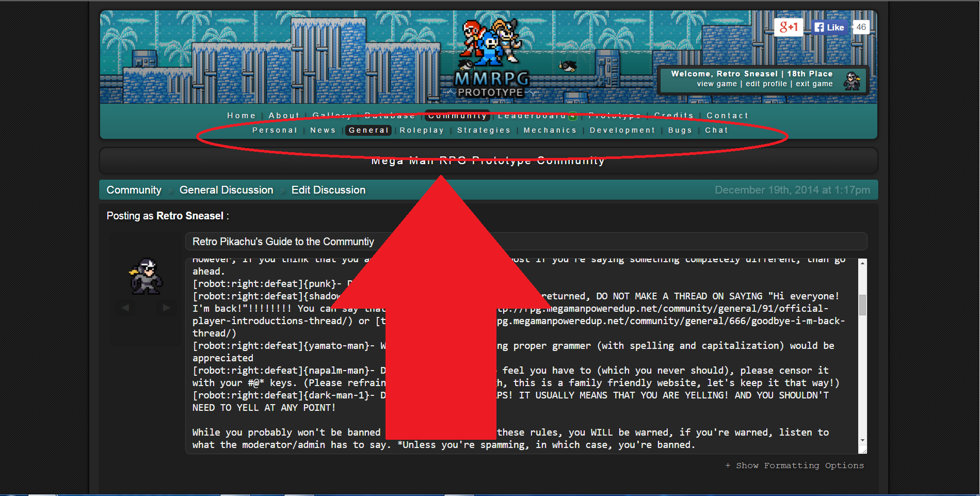Click the exit game link
Screen dimensions: 980x496
pyautogui.click(x=814, y=84)
